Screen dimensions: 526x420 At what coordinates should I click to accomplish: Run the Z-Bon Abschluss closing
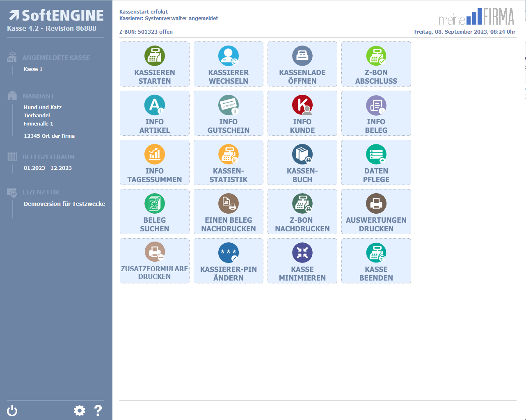pos(376,64)
